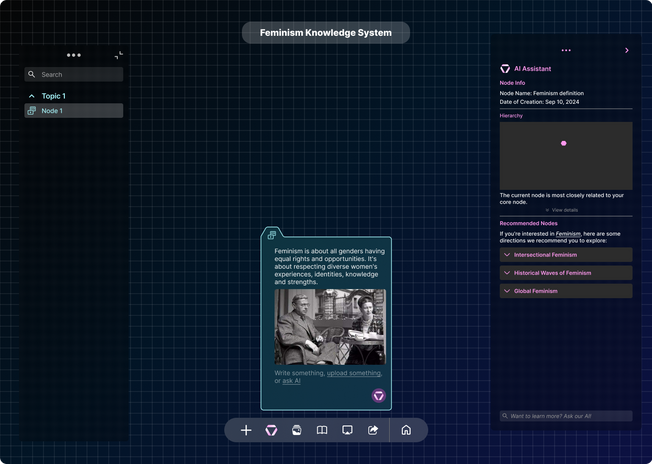Go home via the house icon

coord(406,430)
